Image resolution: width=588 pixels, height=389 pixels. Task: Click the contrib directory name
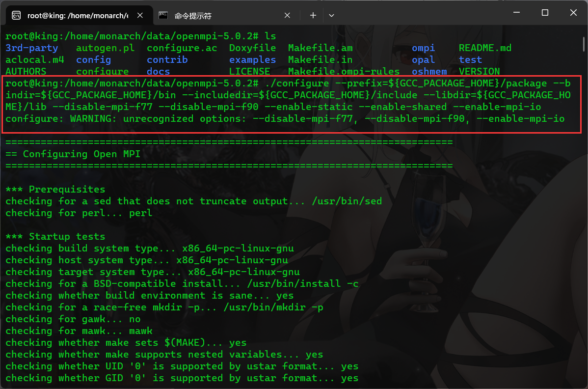coord(167,59)
